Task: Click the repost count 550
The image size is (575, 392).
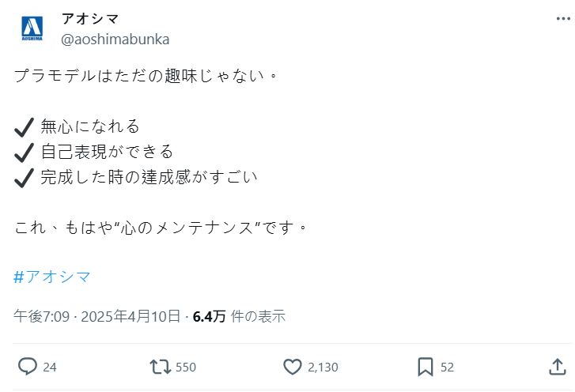Action: tap(186, 367)
